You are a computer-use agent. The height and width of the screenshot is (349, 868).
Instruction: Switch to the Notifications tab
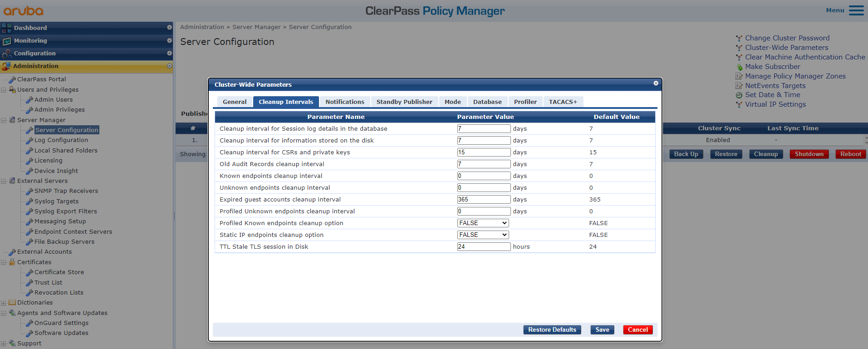pyautogui.click(x=345, y=102)
